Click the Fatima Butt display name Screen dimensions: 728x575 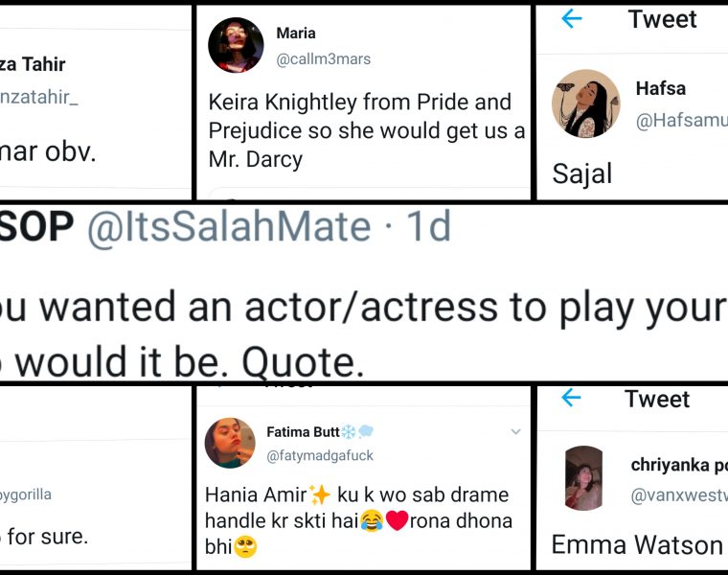(x=302, y=432)
